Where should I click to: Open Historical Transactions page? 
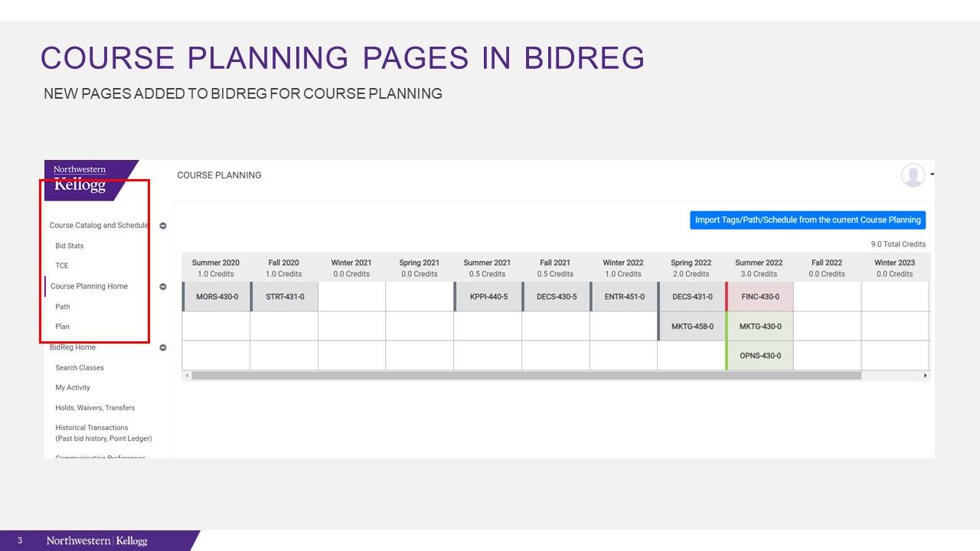coord(92,429)
